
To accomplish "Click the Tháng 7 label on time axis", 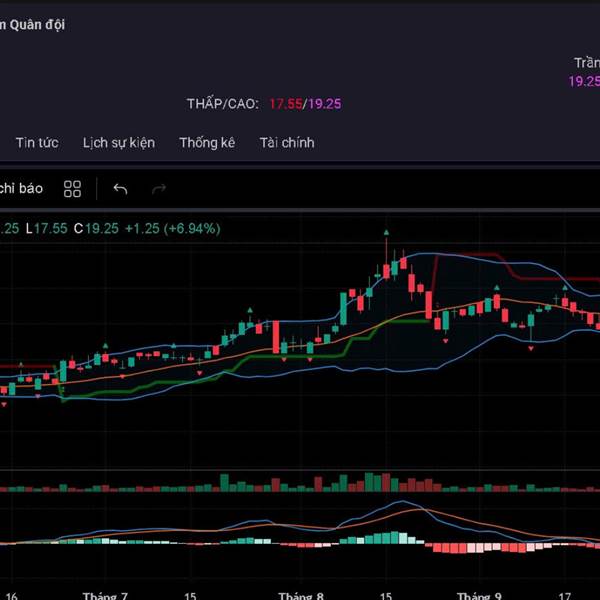I will [105, 594].
